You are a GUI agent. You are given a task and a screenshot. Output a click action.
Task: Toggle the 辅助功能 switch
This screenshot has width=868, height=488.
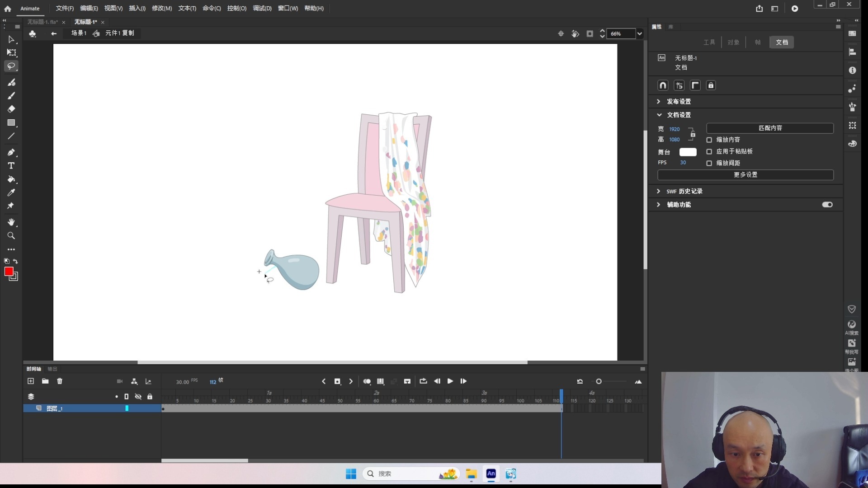click(827, 205)
